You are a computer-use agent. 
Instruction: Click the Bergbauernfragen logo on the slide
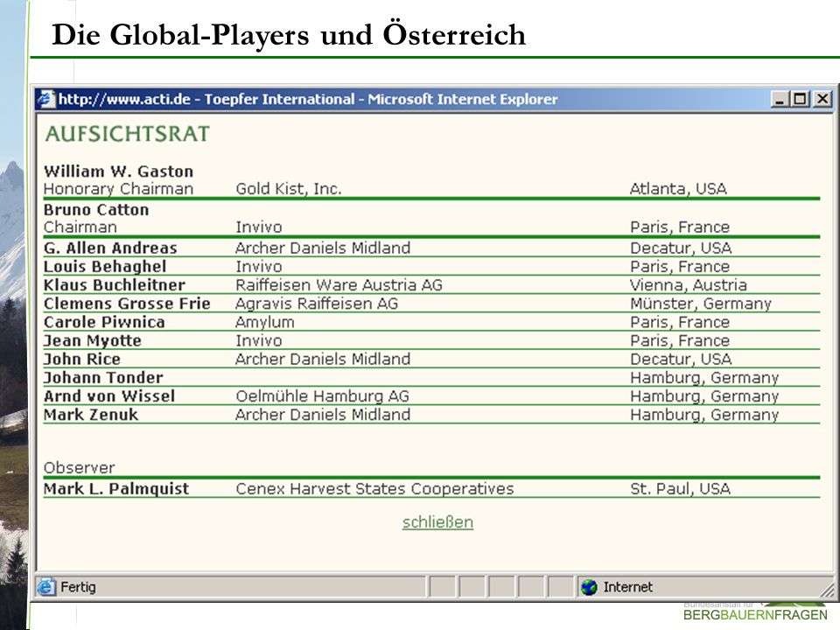pos(755,611)
